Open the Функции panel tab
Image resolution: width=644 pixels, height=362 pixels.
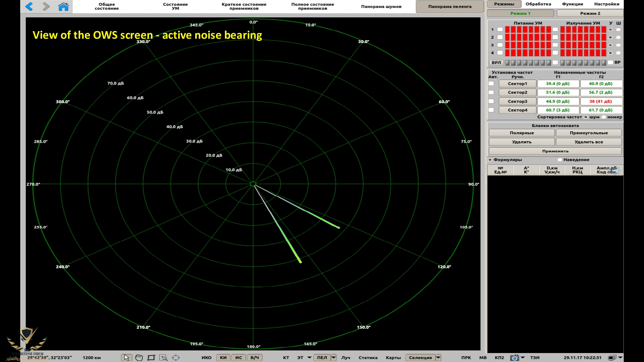(x=572, y=4)
